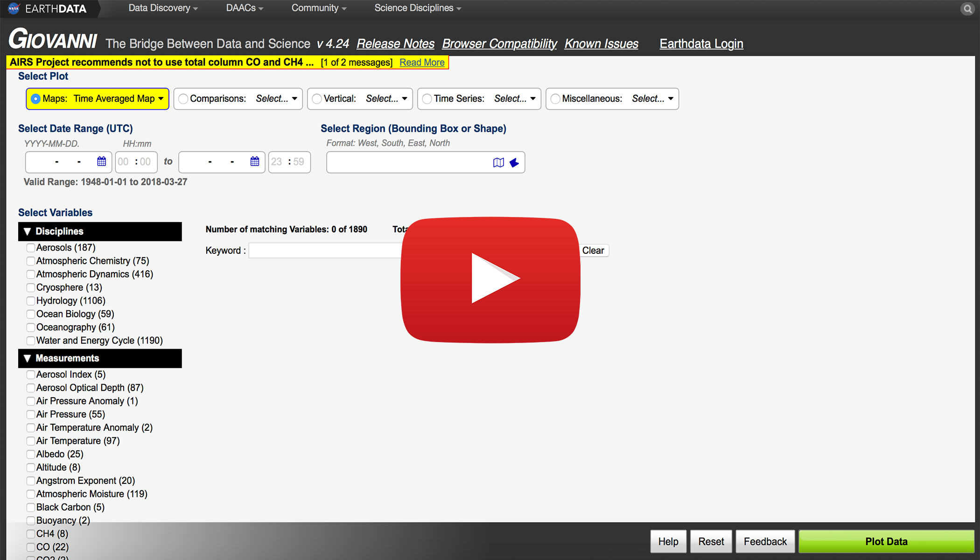Screen dimensions: 980x560
Task: Check the Air Pressure (55) checkbox
Action: [x=31, y=414]
